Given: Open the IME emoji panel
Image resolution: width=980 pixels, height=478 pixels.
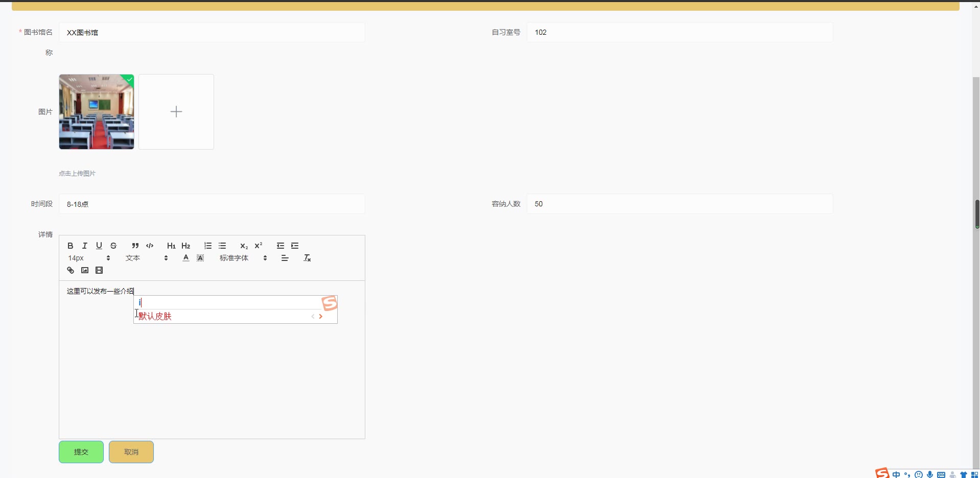Looking at the screenshot, I should click(919, 474).
